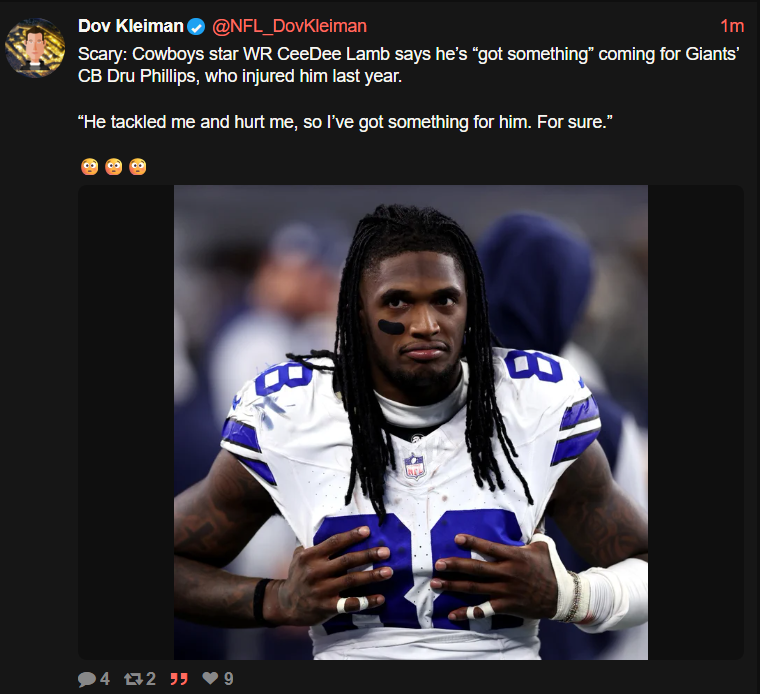Click the reply speech bubble icon
The height and width of the screenshot is (694, 760).
[86, 679]
